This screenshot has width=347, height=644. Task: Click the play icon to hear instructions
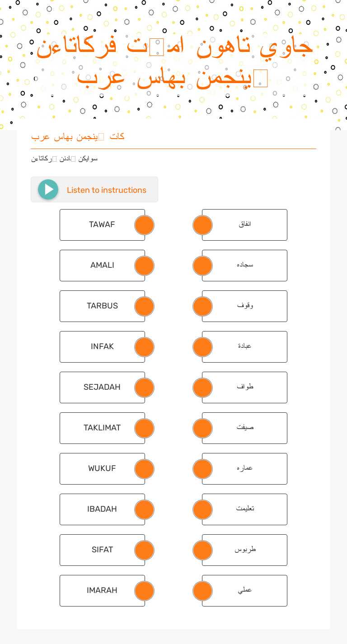[x=48, y=190]
